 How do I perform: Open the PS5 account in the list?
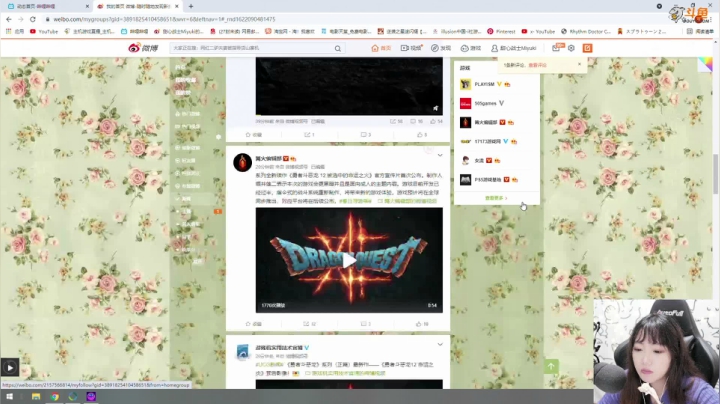pyautogui.click(x=489, y=180)
